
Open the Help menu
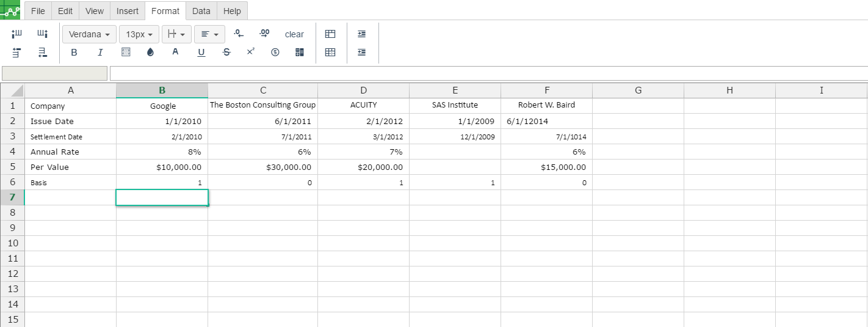tap(232, 11)
